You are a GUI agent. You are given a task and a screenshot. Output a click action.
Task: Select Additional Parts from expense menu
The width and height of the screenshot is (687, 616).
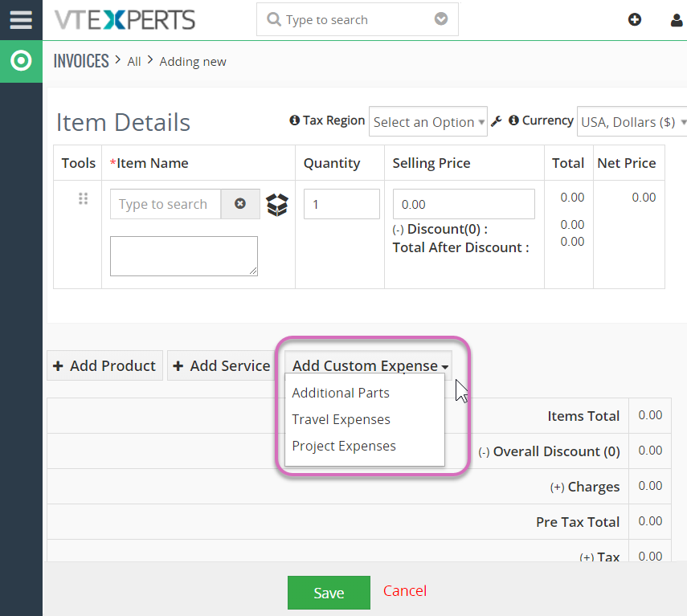click(341, 393)
